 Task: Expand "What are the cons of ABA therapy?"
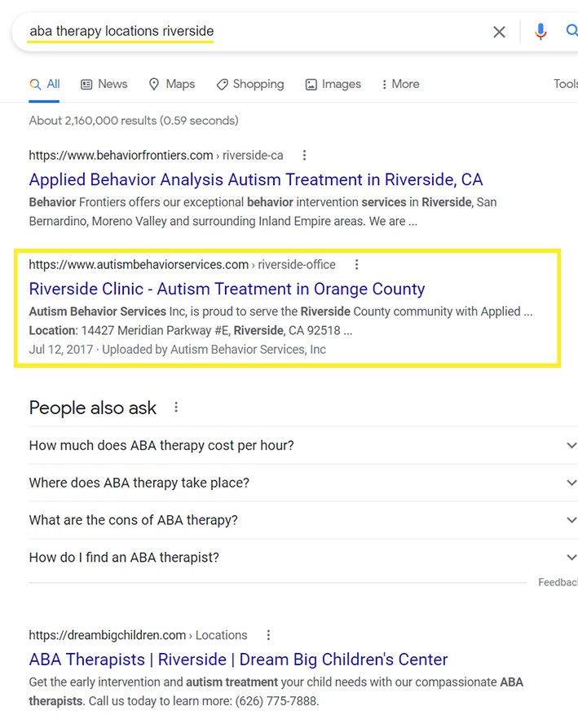[571, 520]
